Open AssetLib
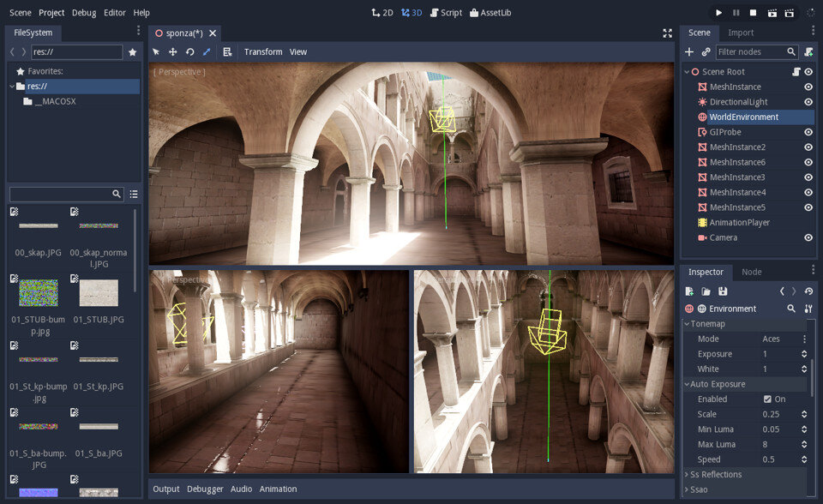The image size is (823, 504). click(x=490, y=13)
